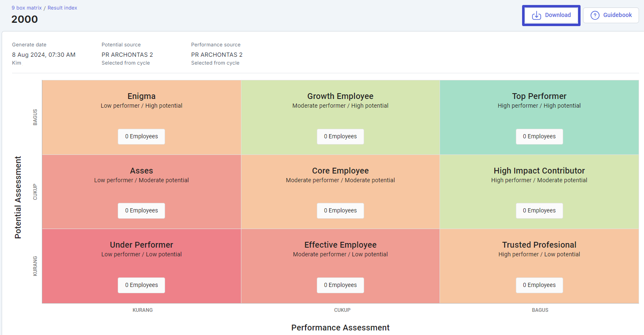The image size is (644, 335).
Task: Click the Potential Assessment axis label
Action: point(18,197)
